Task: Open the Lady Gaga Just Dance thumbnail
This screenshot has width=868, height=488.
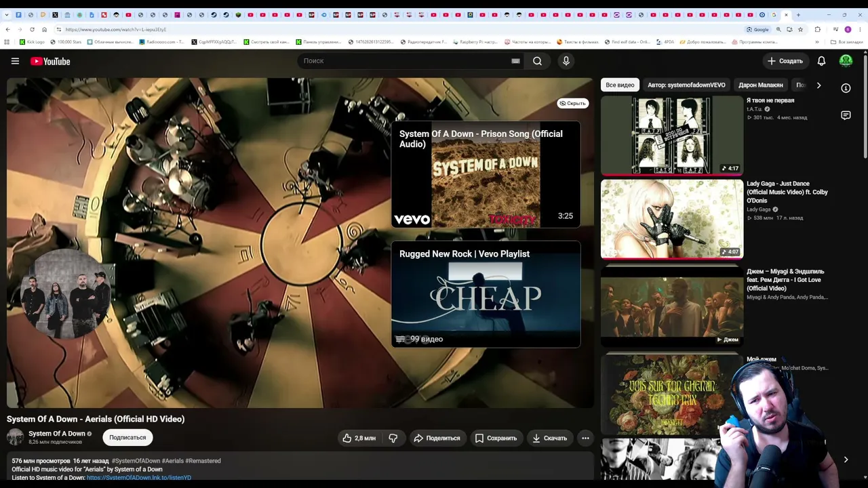Action: pyautogui.click(x=672, y=219)
